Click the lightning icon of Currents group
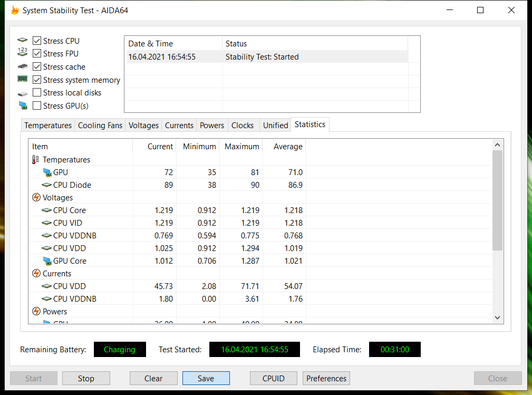Viewport: 532px width, 395px height. [36, 274]
